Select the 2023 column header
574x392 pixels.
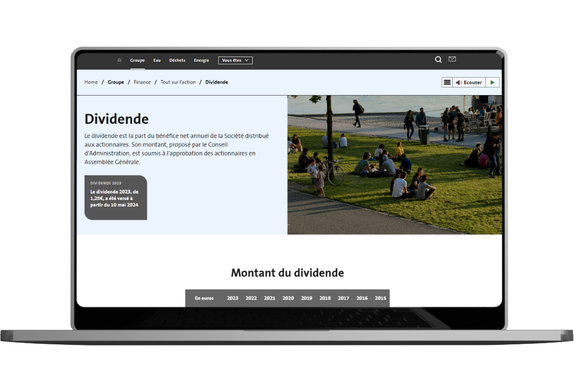pos(233,298)
